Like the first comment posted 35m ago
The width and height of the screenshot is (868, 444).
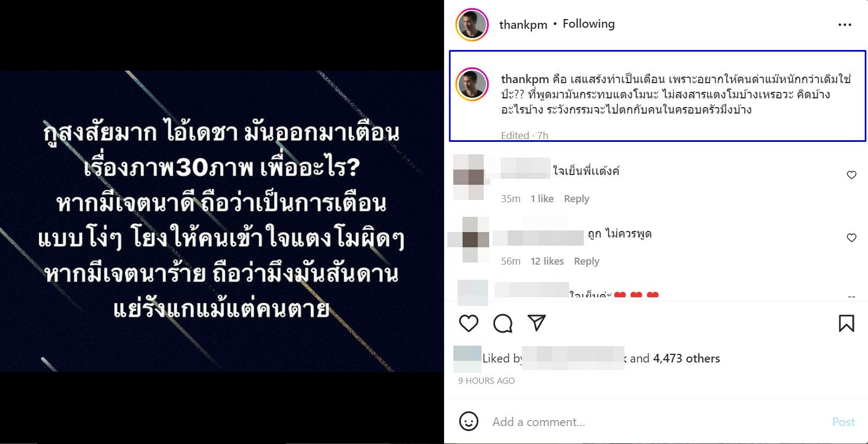click(x=852, y=175)
